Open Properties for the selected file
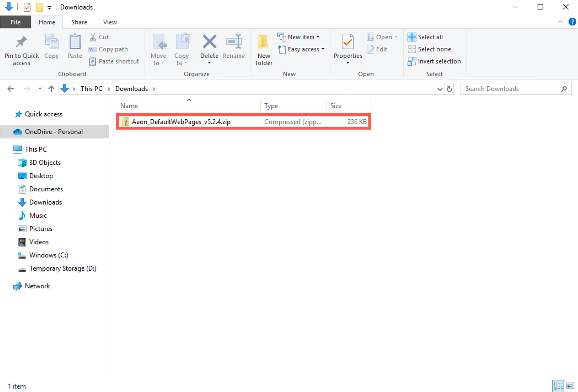578x392 pixels. (347, 45)
